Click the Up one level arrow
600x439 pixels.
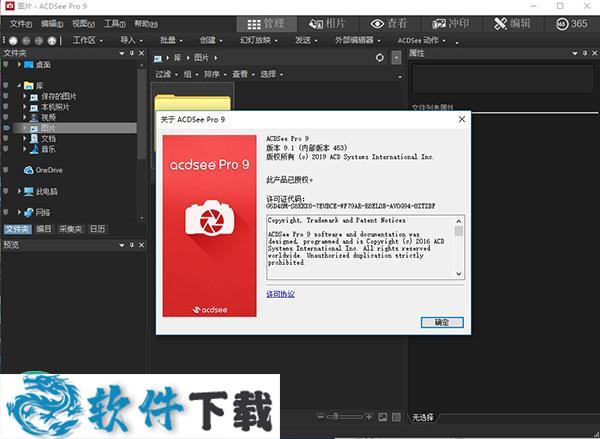(52, 40)
